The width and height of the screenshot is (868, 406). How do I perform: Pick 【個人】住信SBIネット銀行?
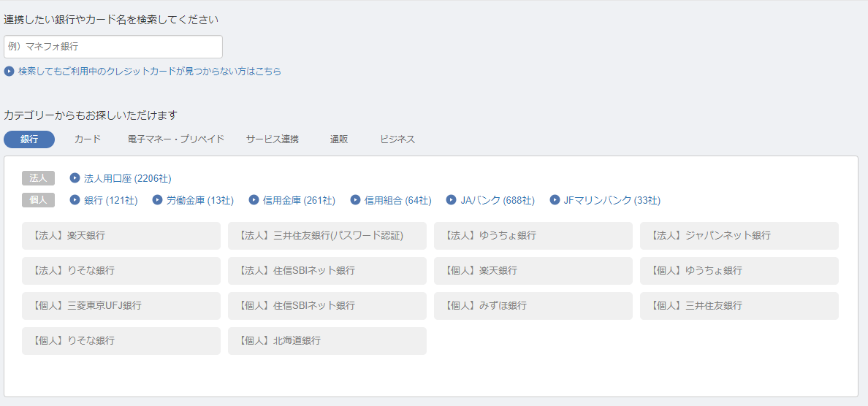pyautogui.click(x=327, y=306)
